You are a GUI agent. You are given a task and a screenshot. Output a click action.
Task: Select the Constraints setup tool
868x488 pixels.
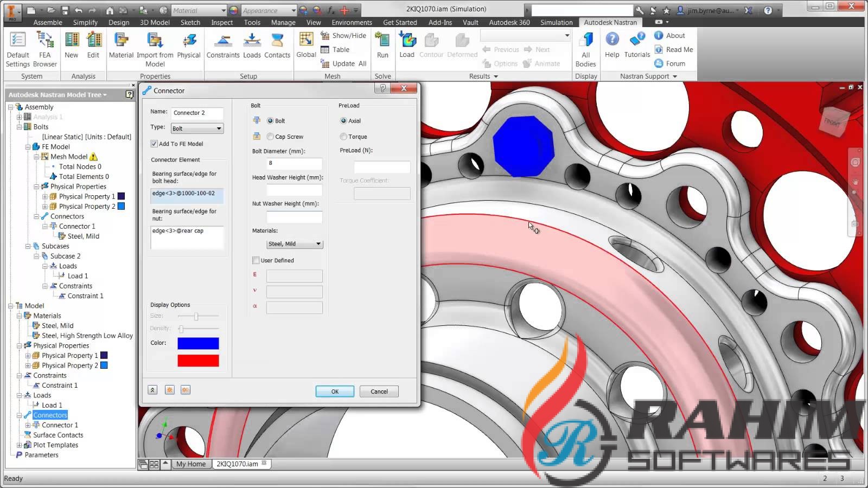223,45
